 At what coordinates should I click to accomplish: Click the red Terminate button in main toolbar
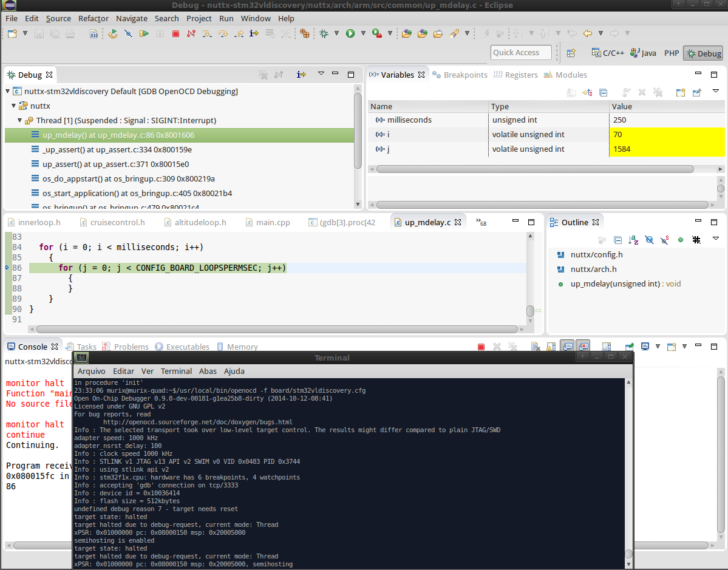[x=175, y=33]
